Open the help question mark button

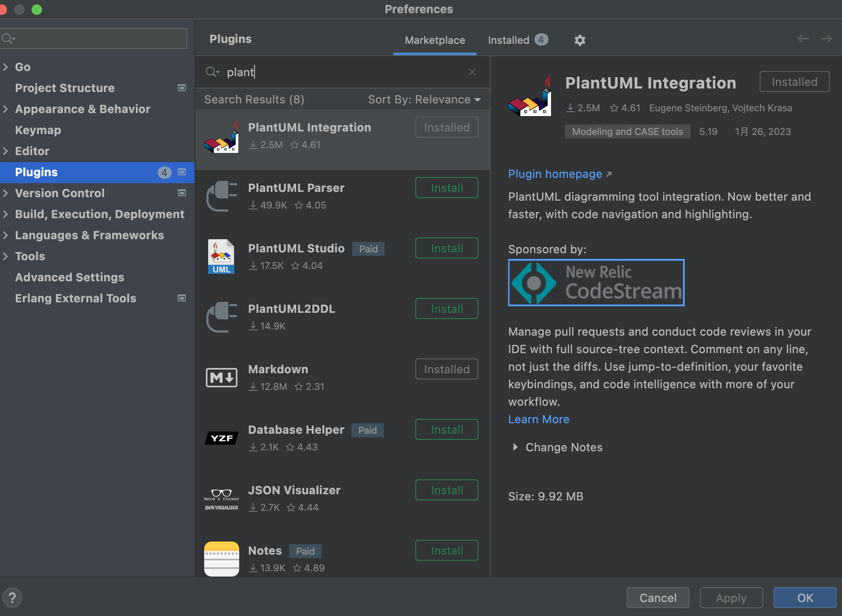[x=12, y=597]
